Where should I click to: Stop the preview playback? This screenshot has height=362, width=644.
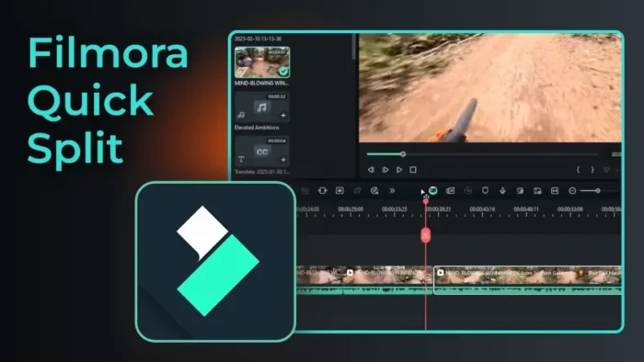(x=413, y=170)
